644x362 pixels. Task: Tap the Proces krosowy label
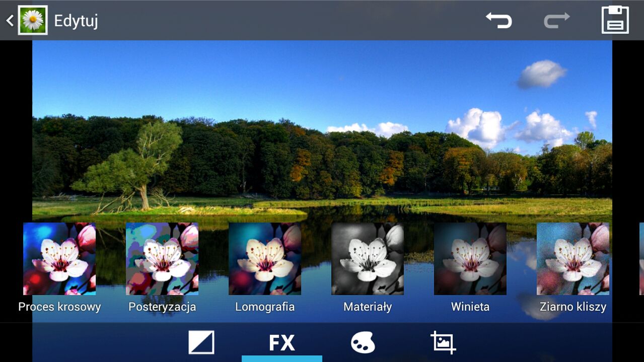[x=59, y=307]
